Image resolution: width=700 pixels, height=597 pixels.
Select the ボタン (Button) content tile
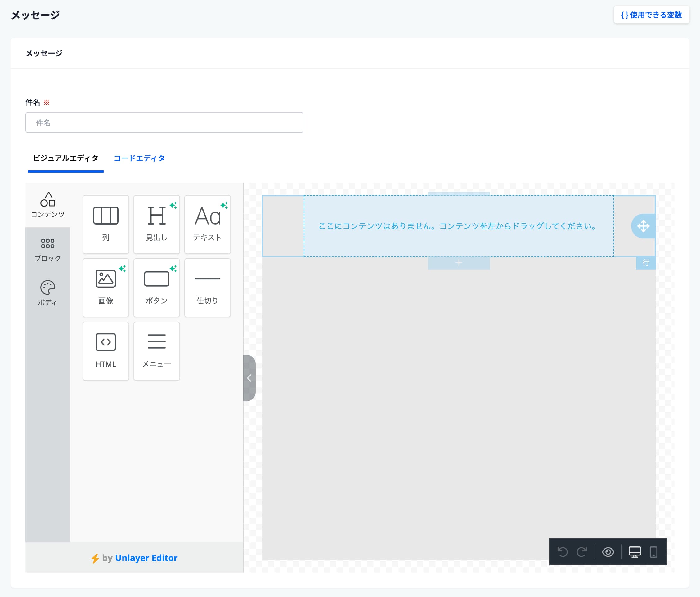156,287
